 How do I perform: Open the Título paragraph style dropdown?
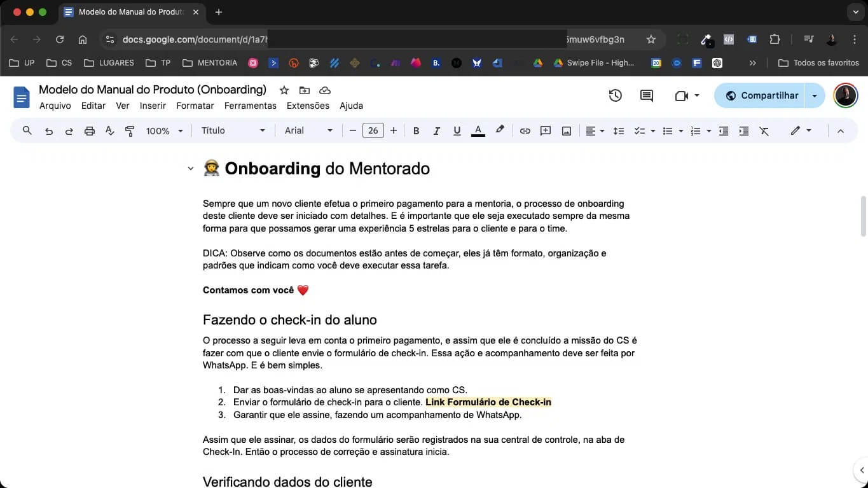[x=233, y=130]
